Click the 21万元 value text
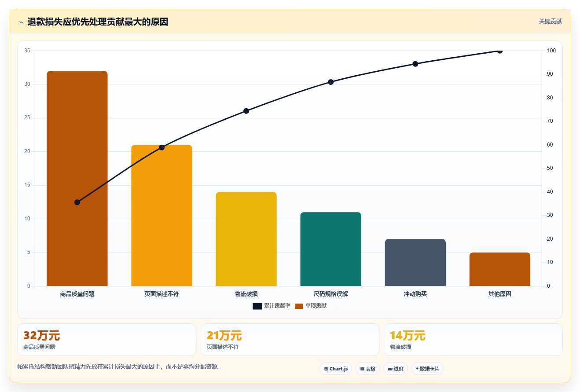Screen dimensions: 580x392 tap(224, 335)
